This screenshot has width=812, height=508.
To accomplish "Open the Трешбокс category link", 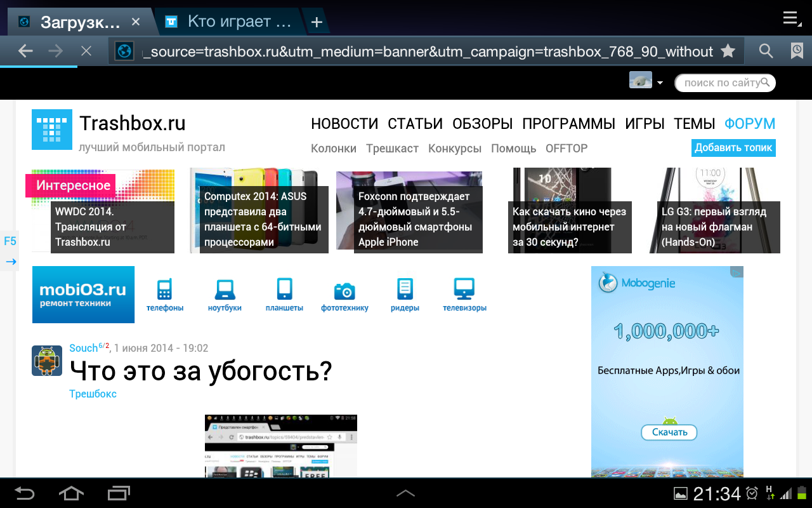I will pyautogui.click(x=93, y=394).
